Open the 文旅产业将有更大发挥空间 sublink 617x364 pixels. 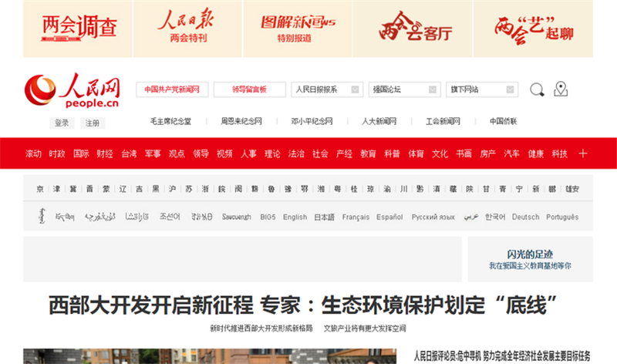tap(365, 329)
